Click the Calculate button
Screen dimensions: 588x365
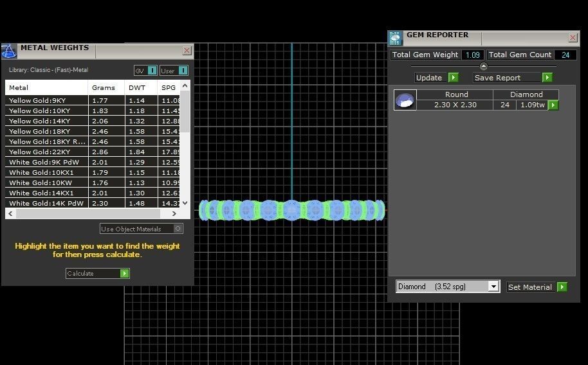[98, 274]
